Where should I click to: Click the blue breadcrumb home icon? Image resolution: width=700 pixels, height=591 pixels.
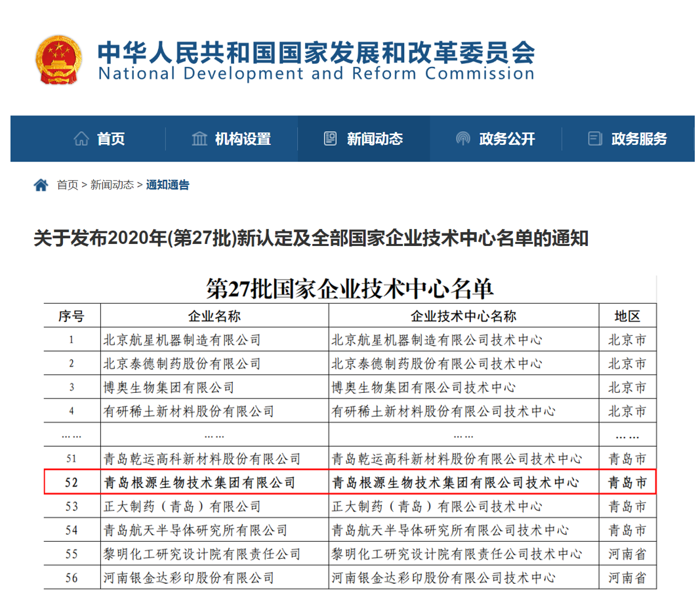pos(41,185)
